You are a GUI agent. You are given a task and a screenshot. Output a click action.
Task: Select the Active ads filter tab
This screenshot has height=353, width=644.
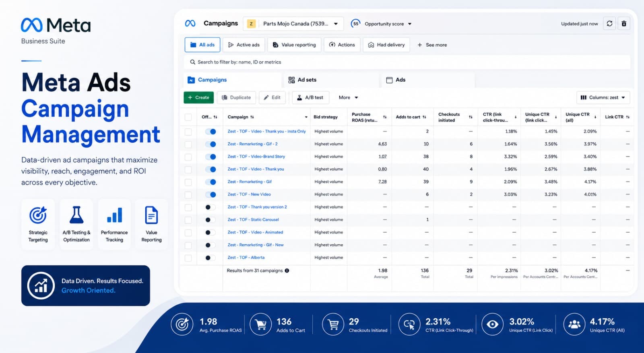[244, 45]
